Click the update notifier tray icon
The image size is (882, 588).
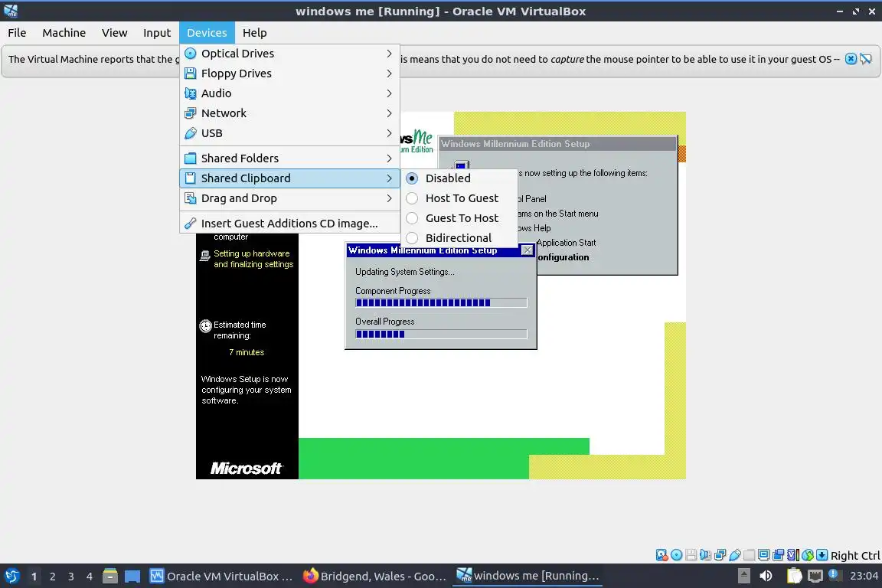tap(835, 575)
